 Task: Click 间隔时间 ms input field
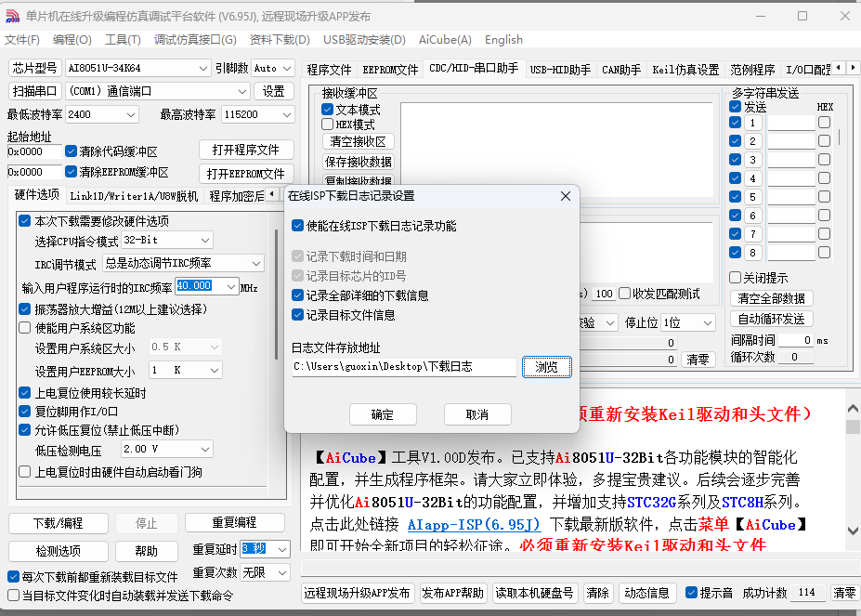[x=796, y=340]
